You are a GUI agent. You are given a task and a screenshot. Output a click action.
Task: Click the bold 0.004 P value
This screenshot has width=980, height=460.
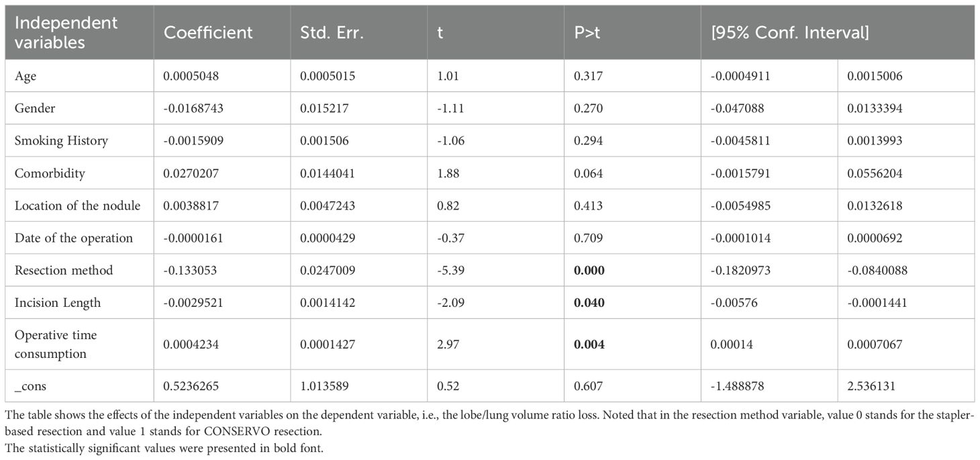[589, 344]
